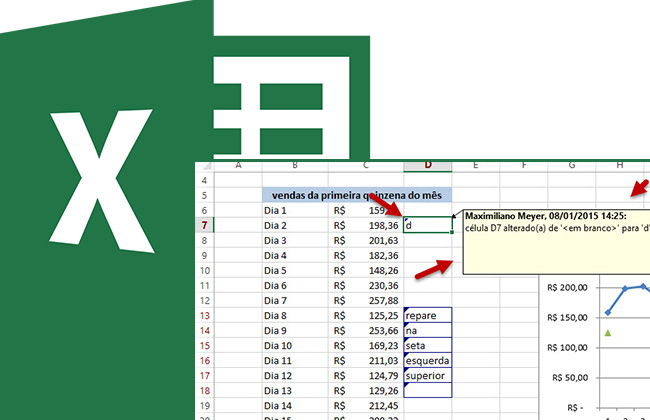Screen dimensions: 650x420
Task: Click the Maximiliano Meyer change comment box
Action: click(x=556, y=242)
